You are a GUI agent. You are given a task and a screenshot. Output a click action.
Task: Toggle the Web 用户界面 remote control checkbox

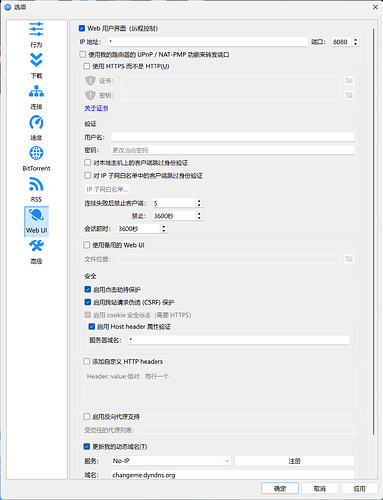pos(82,28)
